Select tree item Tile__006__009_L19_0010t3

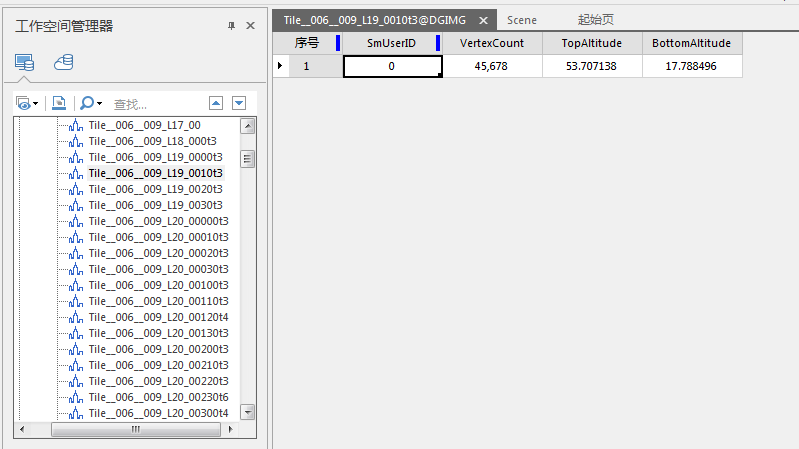pyautogui.click(x=155, y=173)
